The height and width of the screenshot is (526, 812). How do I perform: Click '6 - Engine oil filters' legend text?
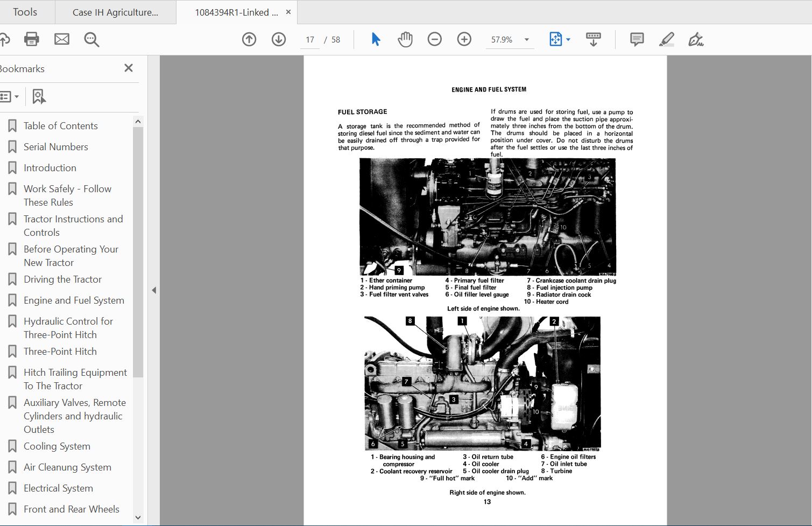coord(568,457)
